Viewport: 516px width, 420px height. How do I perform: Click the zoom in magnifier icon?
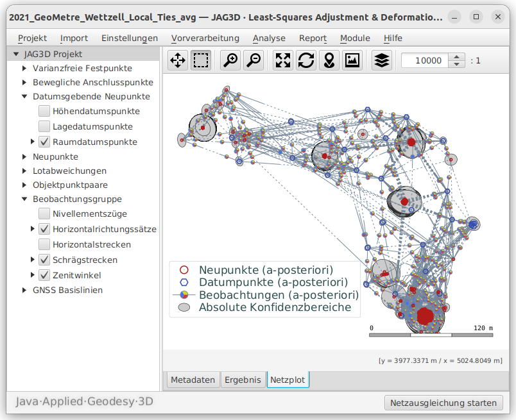[x=230, y=60]
